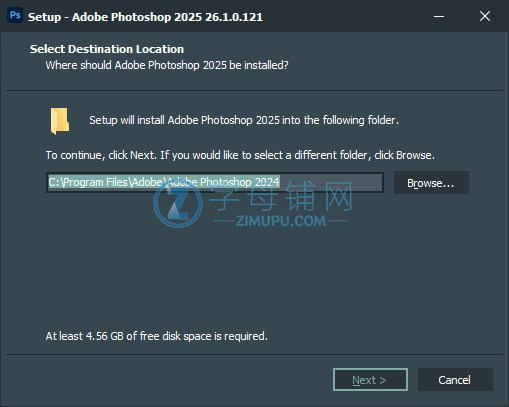
Task: Click the 'Setup will install Adobe Photoshop 2025' message
Action: tap(244, 120)
